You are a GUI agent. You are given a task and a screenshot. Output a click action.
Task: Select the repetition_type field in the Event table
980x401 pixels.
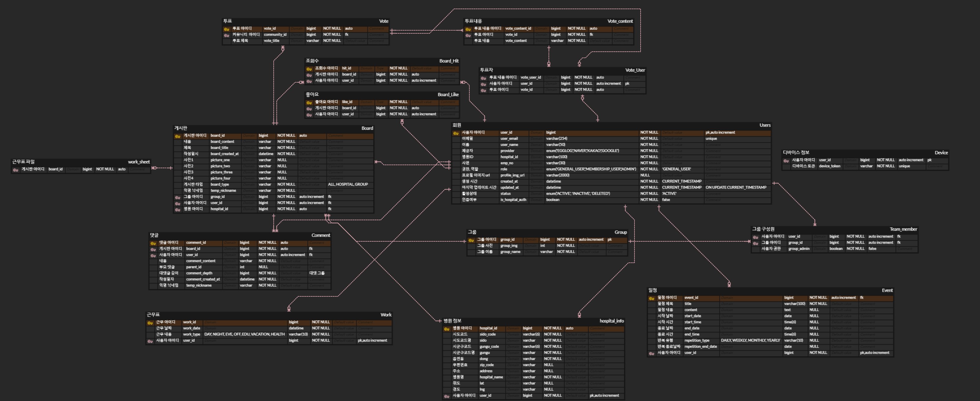tap(697, 340)
